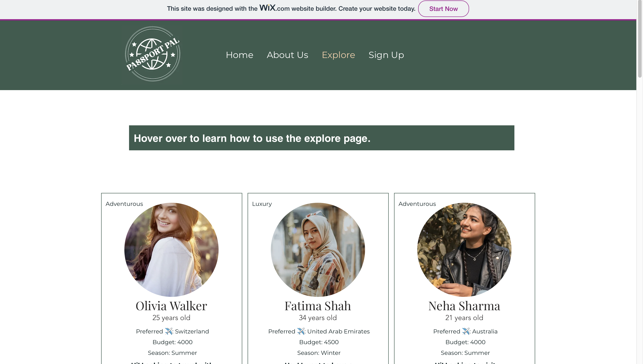Image resolution: width=643 pixels, height=364 pixels.
Task: Click Neha Sharma's profile photo
Action: pyautogui.click(x=464, y=250)
